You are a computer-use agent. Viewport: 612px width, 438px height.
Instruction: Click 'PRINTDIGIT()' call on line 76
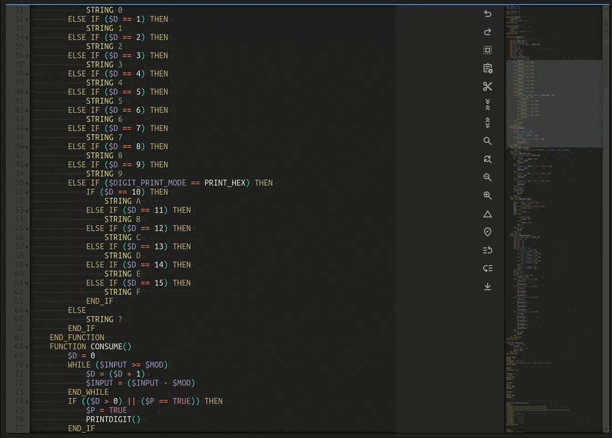click(x=113, y=419)
